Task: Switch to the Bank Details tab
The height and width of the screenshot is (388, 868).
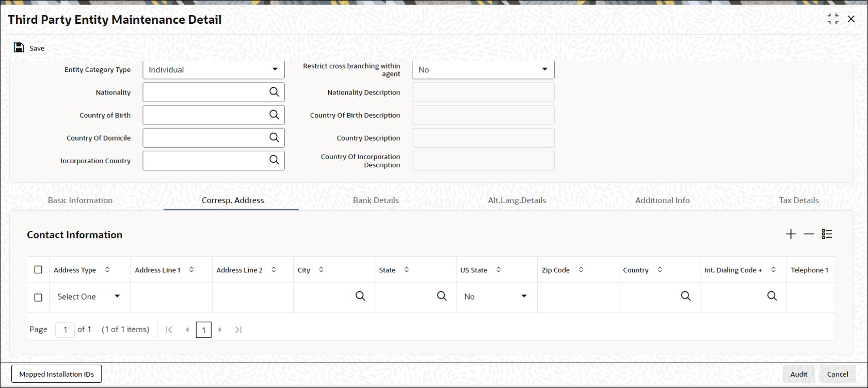Action: (376, 200)
